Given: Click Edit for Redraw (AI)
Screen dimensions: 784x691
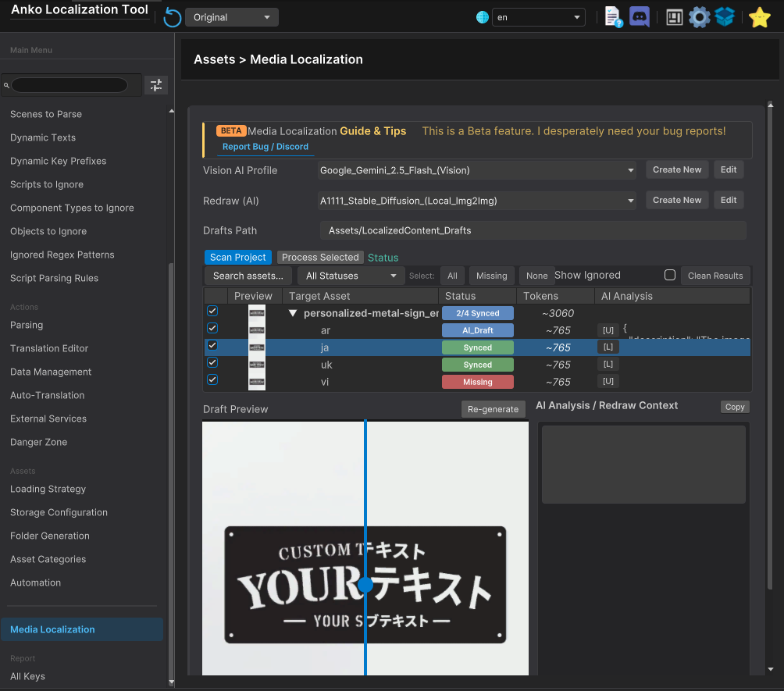Looking at the screenshot, I should pyautogui.click(x=729, y=200).
